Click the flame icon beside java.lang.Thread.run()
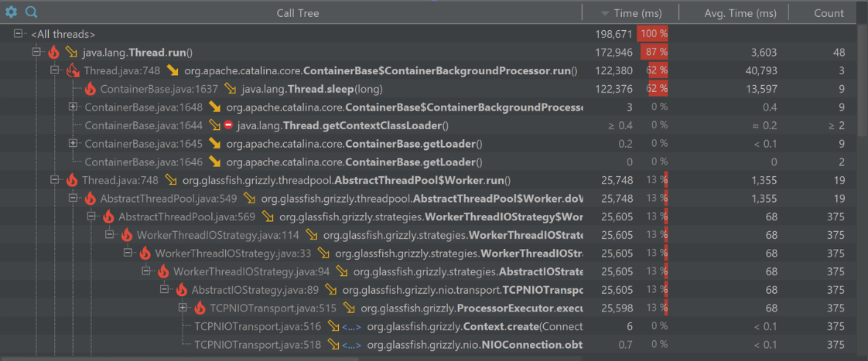The height and width of the screenshot is (361, 868). [x=53, y=53]
